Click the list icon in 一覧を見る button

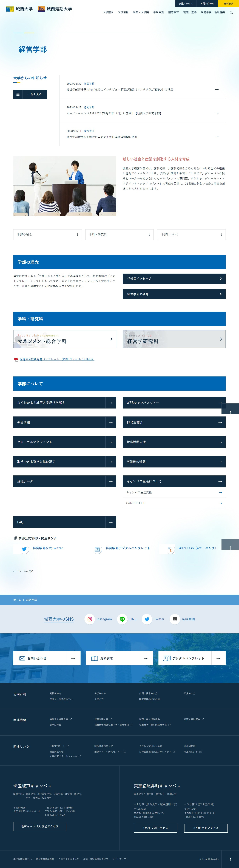tap(18, 94)
